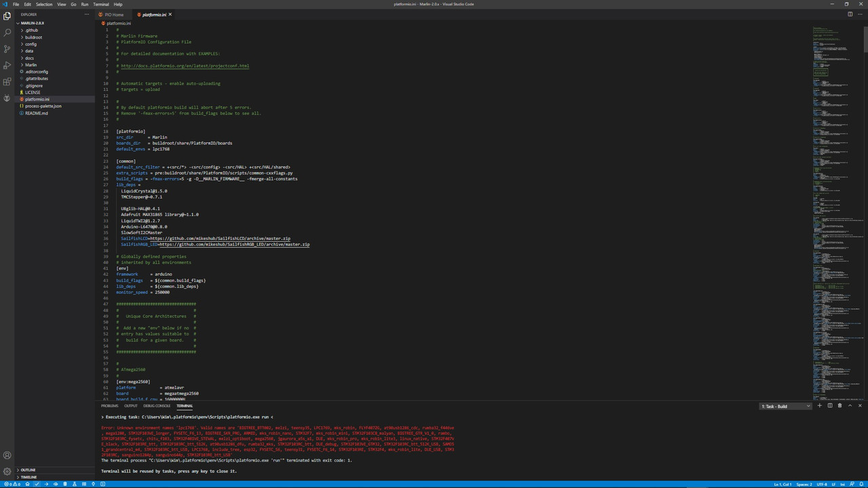868x488 pixels.
Task: Open Manage gear icon in activity bar
Action: [x=7, y=471]
